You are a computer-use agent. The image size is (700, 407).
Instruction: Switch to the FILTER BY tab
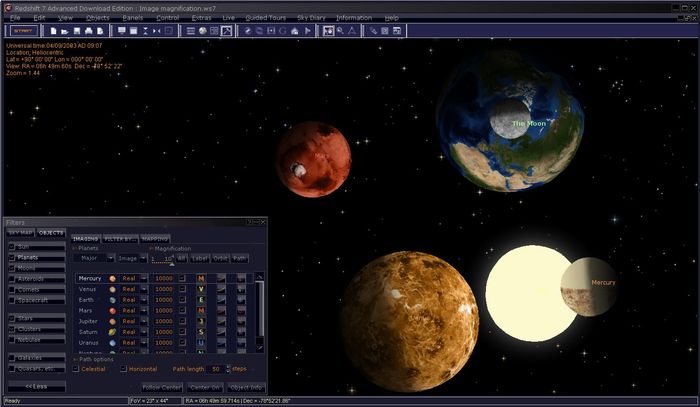(120, 239)
